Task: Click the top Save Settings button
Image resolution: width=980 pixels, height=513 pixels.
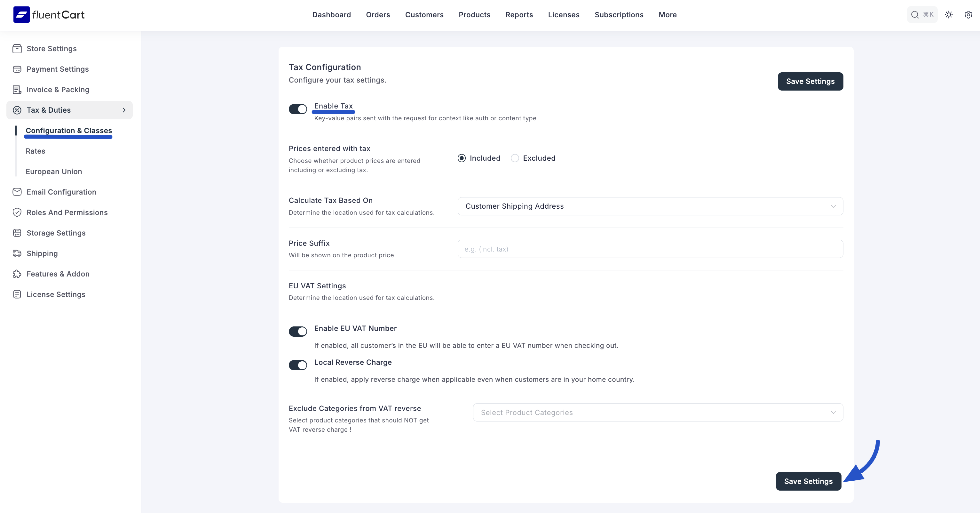Action: click(810, 81)
